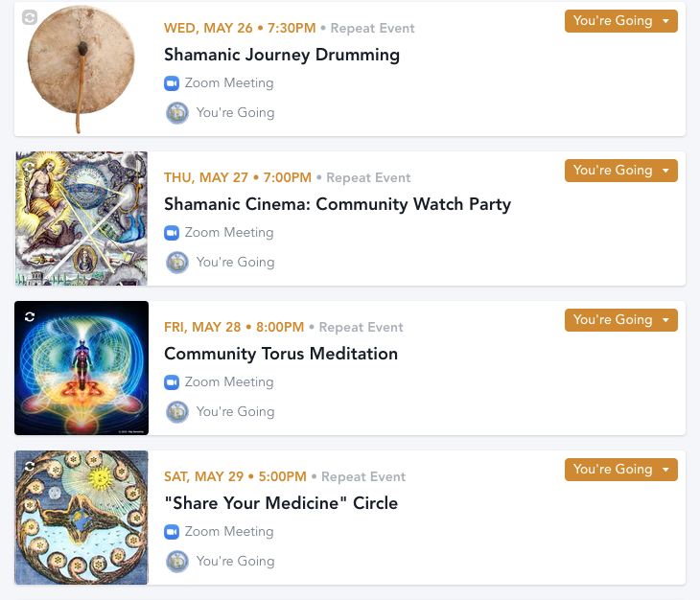The height and width of the screenshot is (600, 700).
Task: Click the Zoom camera icon under Shamanic Cinema event
Action: click(172, 233)
